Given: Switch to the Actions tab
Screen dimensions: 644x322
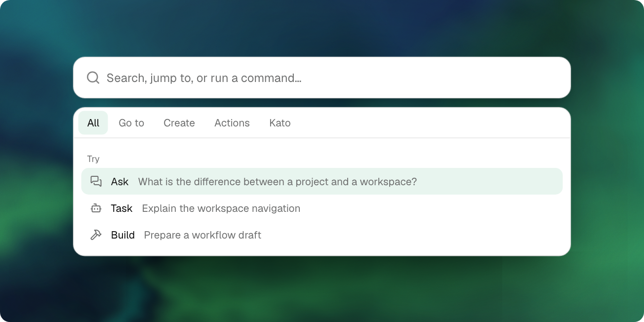Looking at the screenshot, I should [232, 123].
